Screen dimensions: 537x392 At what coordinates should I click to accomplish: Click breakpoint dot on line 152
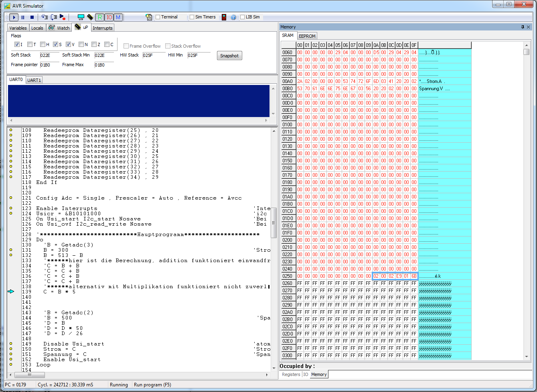[11, 359]
